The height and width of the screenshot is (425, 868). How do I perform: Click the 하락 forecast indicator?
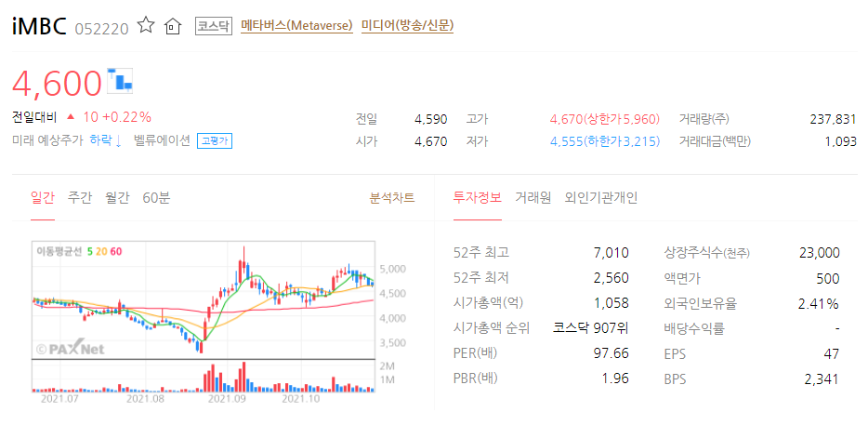click(x=106, y=140)
